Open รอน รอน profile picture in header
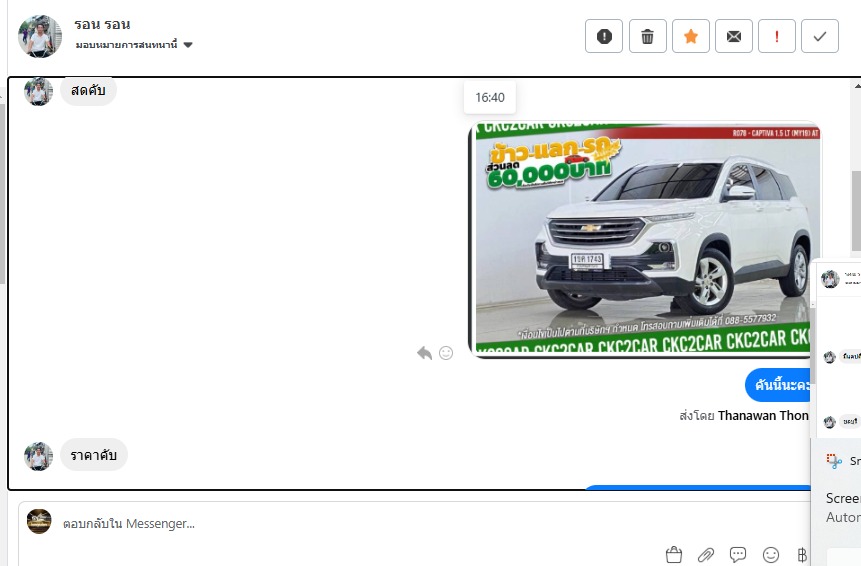Image resolution: width=861 pixels, height=566 pixels. click(40, 36)
